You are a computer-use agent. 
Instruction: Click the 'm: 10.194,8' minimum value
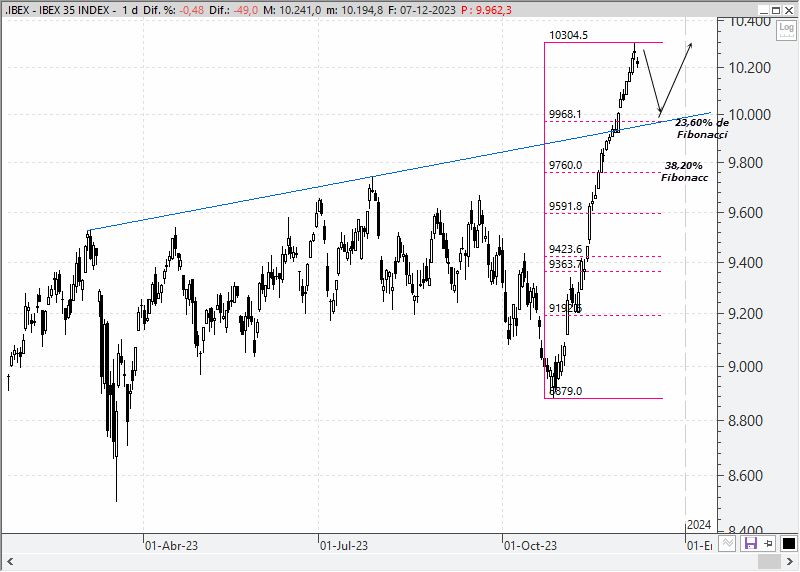(x=355, y=10)
